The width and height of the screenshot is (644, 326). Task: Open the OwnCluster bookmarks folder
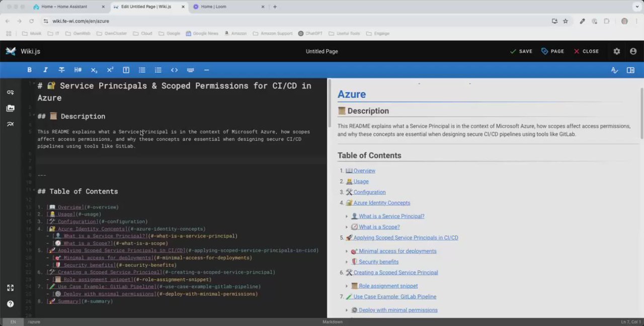coord(112,34)
